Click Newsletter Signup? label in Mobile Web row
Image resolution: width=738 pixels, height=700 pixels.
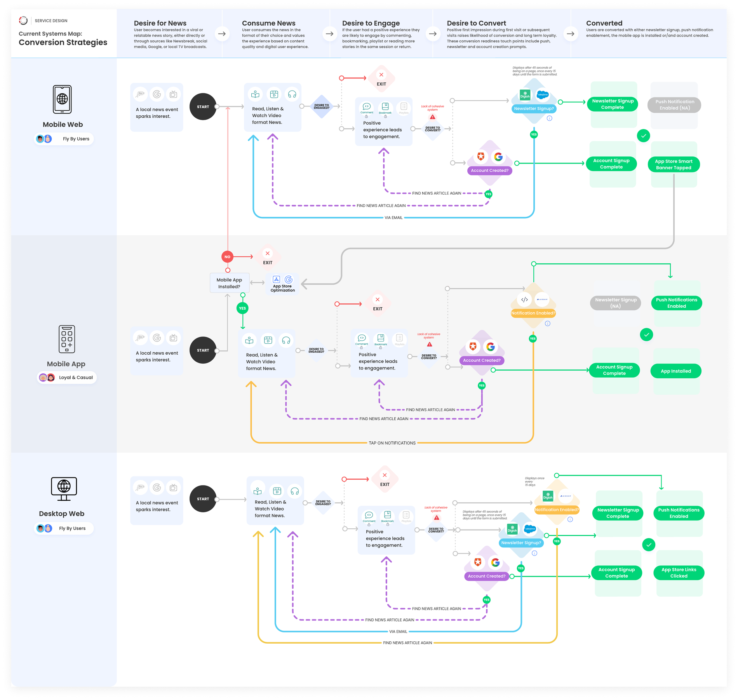click(534, 108)
